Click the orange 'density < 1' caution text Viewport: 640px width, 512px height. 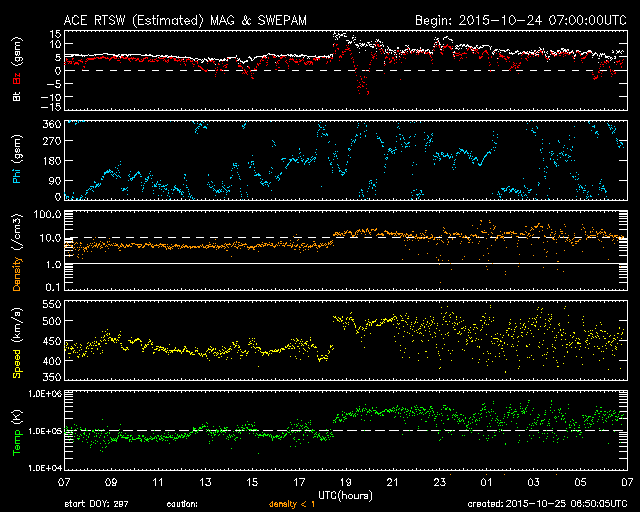tap(292, 504)
